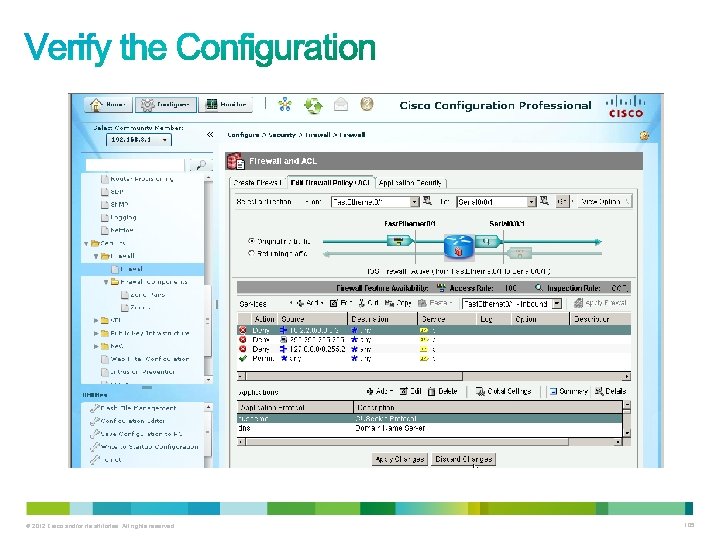Click the Cut button in Services toolbar
Viewport: 720px width, 540px height.
point(368,303)
